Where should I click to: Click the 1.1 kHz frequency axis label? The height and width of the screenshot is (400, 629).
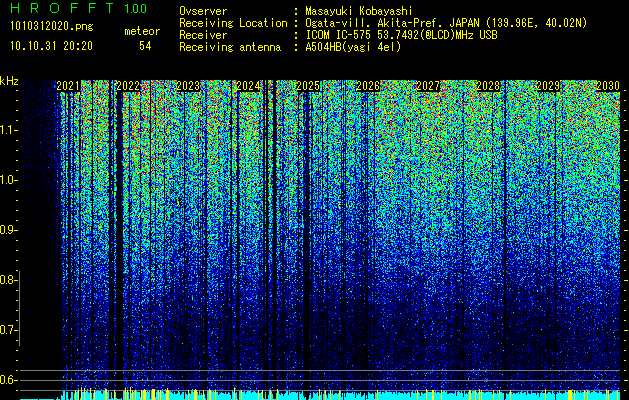pyautogui.click(x=8, y=130)
